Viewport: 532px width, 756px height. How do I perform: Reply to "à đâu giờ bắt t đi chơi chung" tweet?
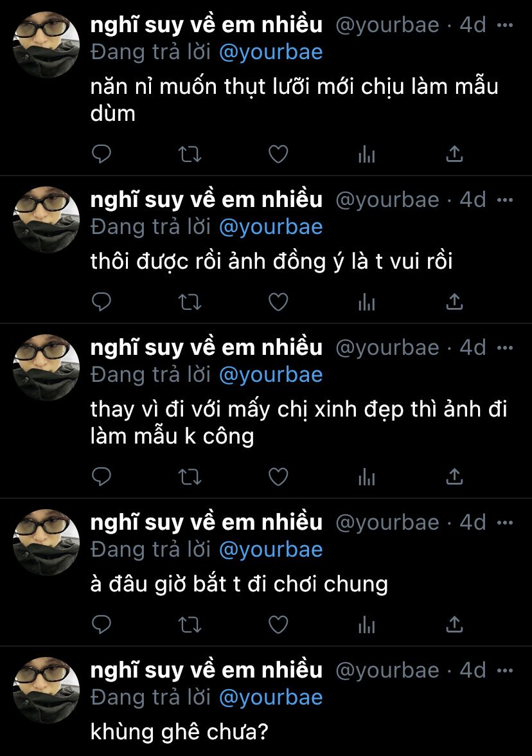tap(102, 624)
